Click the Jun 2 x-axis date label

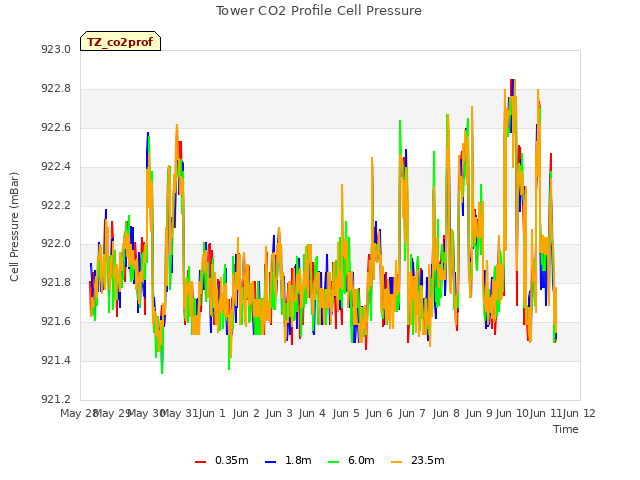[246, 413]
